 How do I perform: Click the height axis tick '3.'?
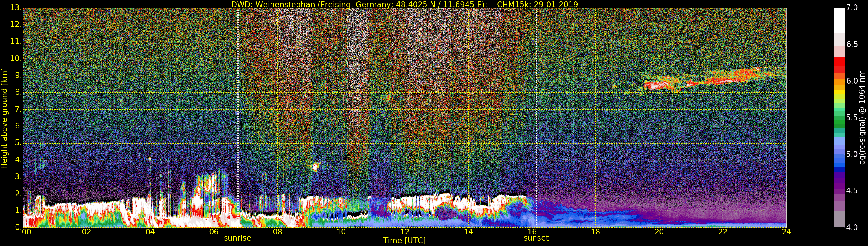[18, 177]
